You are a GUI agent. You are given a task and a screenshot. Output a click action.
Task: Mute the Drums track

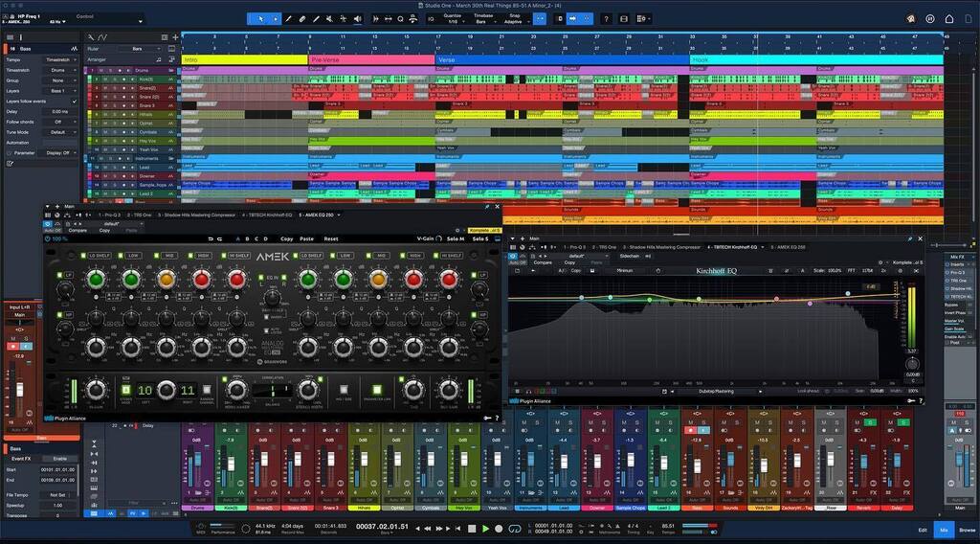click(101, 71)
